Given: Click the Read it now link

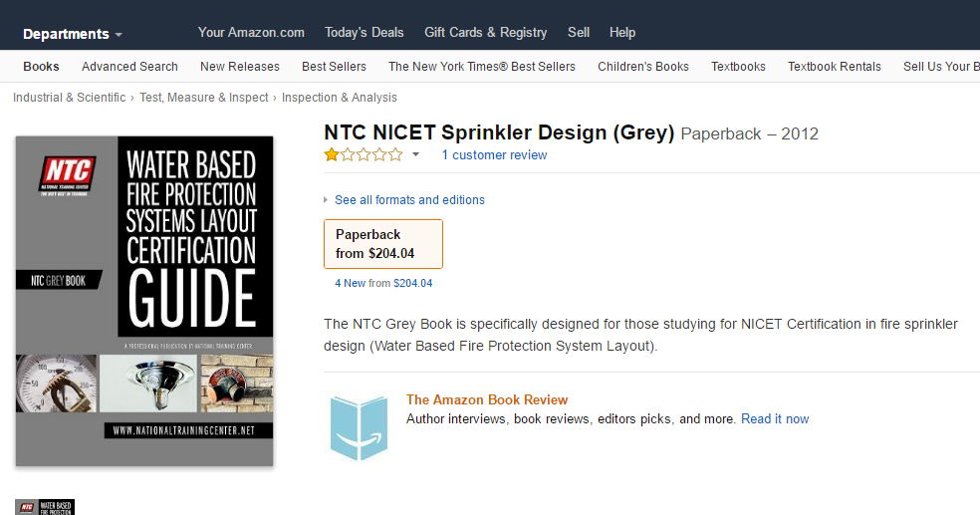Looking at the screenshot, I should pyautogui.click(x=775, y=419).
